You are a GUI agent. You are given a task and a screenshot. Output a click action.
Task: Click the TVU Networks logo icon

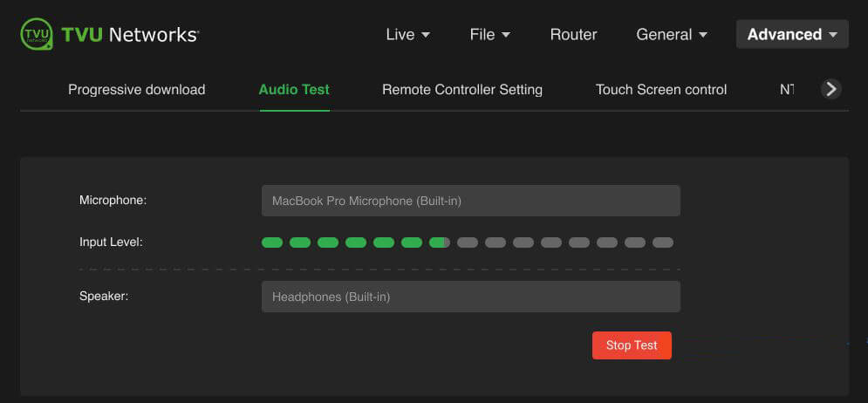click(37, 34)
